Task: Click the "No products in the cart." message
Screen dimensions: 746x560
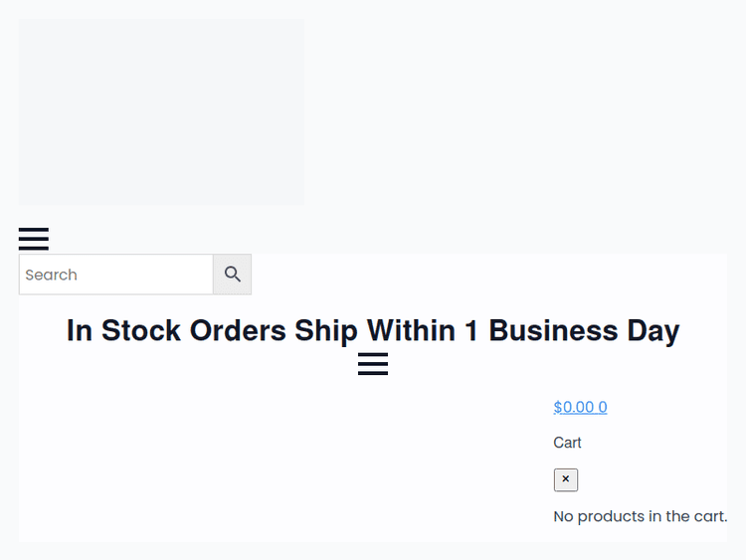Action: tap(640, 516)
